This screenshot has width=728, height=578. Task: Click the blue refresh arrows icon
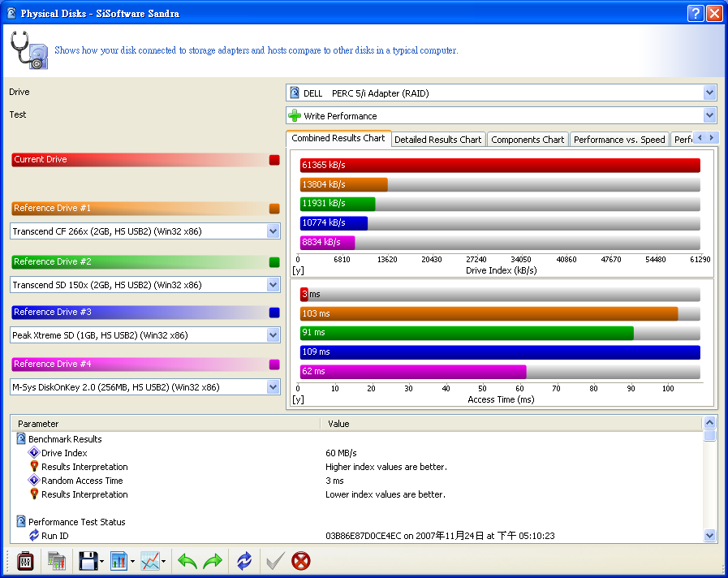pyautogui.click(x=244, y=561)
